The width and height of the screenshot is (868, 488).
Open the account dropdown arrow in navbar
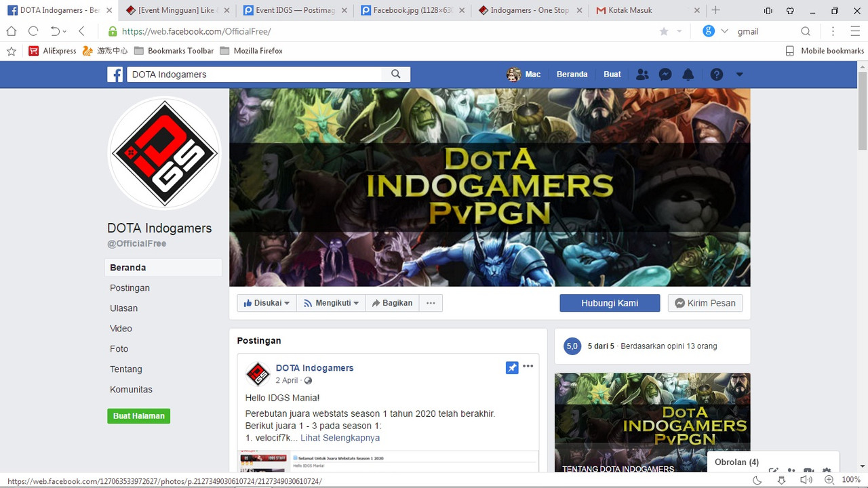click(x=739, y=74)
